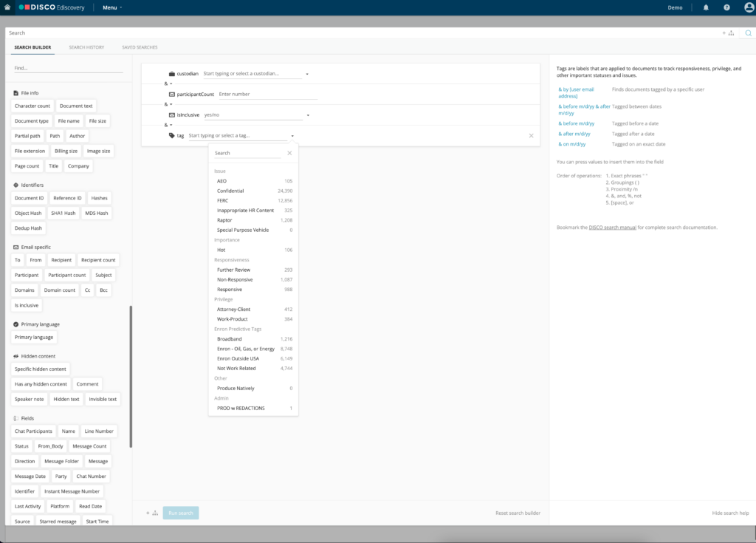Add the Recipient count field chip
This screenshot has width=756, height=543.
98,260
